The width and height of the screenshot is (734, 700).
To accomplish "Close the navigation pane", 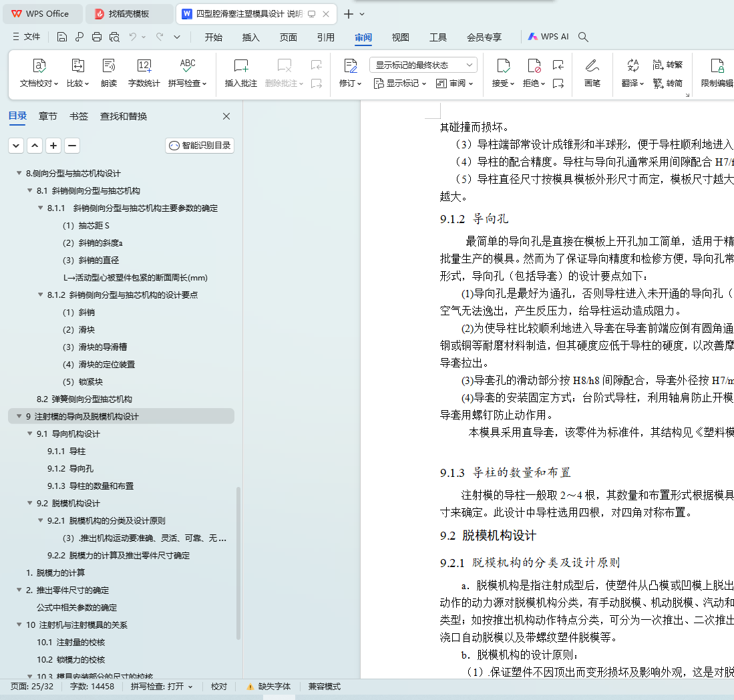I will (226, 116).
